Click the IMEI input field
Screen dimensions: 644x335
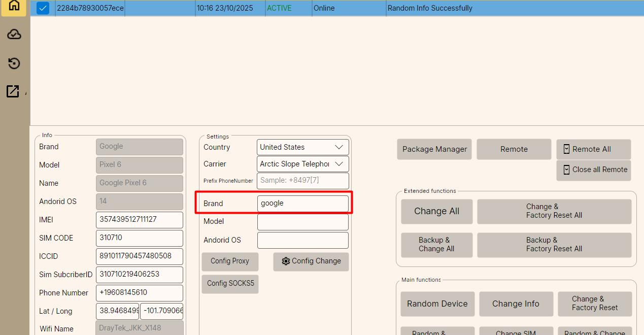(x=139, y=220)
